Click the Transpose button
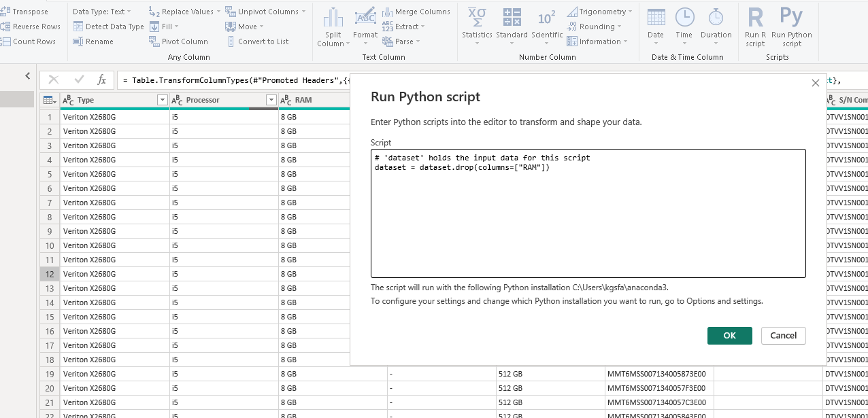The image size is (868, 418). 24,12
